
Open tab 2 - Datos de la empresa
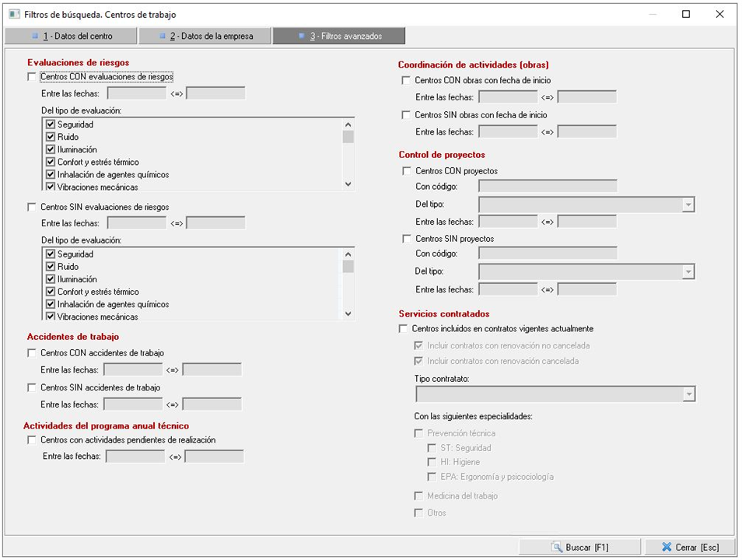click(x=205, y=36)
